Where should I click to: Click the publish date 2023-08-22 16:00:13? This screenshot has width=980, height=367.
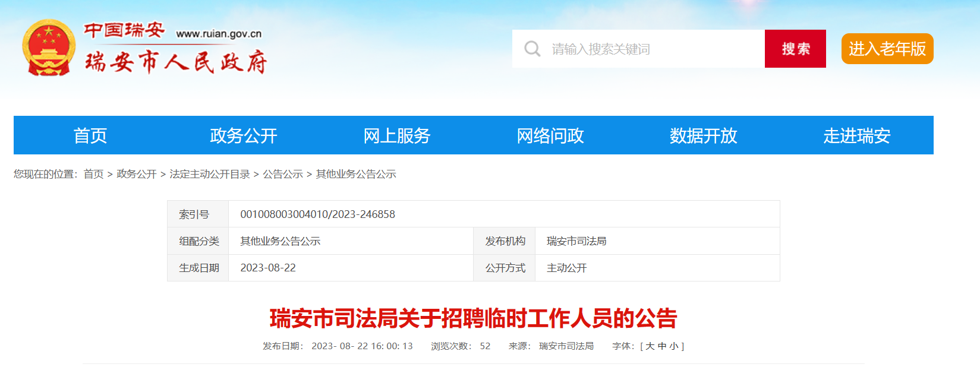[x=362, y=346]
